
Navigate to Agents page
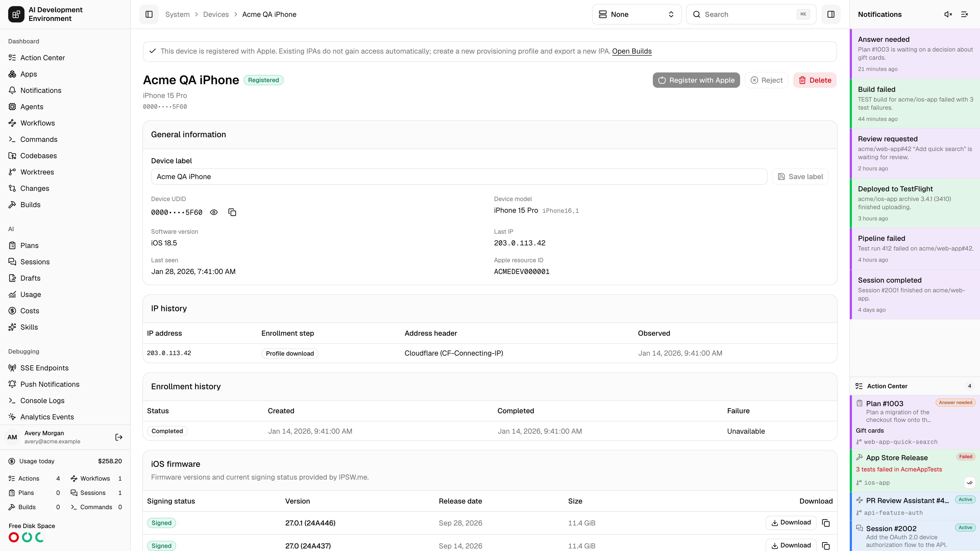tap(65, 107)
